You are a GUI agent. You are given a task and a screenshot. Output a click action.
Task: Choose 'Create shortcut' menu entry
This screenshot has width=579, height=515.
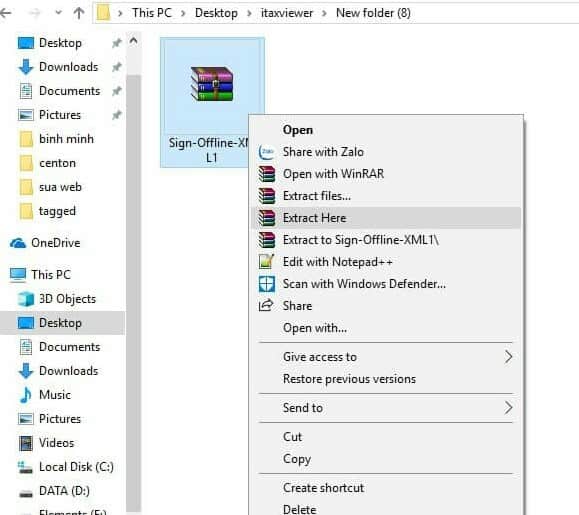[x=386, y=488]
